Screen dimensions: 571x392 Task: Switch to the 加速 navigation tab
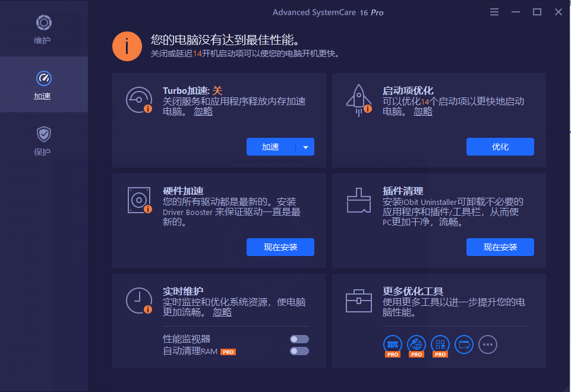pyautogui.click(x=43, y=84)
